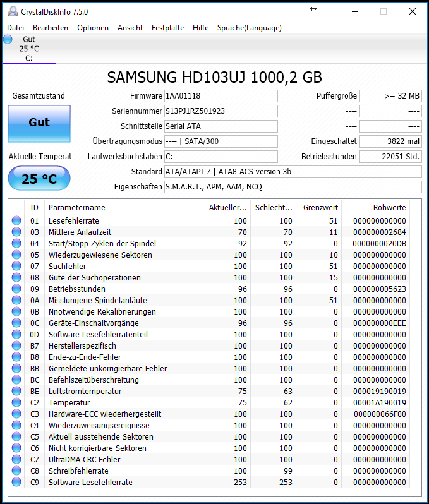Click status orb of Schreibfehlerrate row
Viewport: 429px width, 504px height.
point(16,471)
